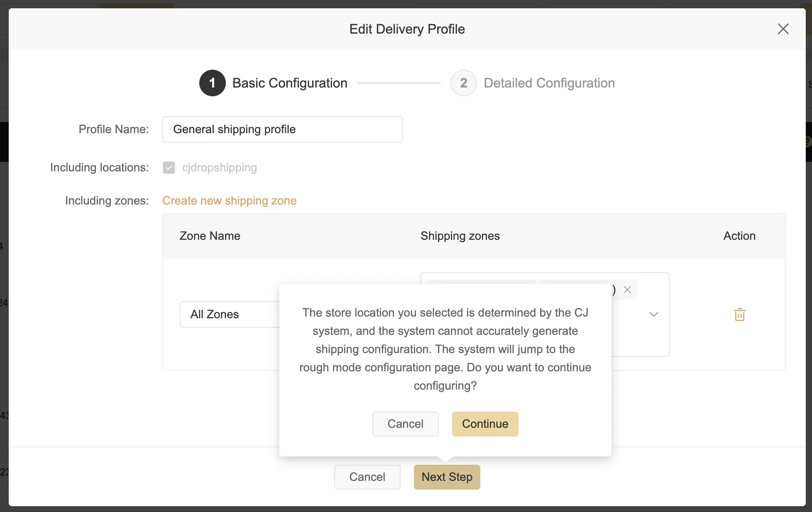Toggle the cjdropshipping location checkbox

click(169, 168)
